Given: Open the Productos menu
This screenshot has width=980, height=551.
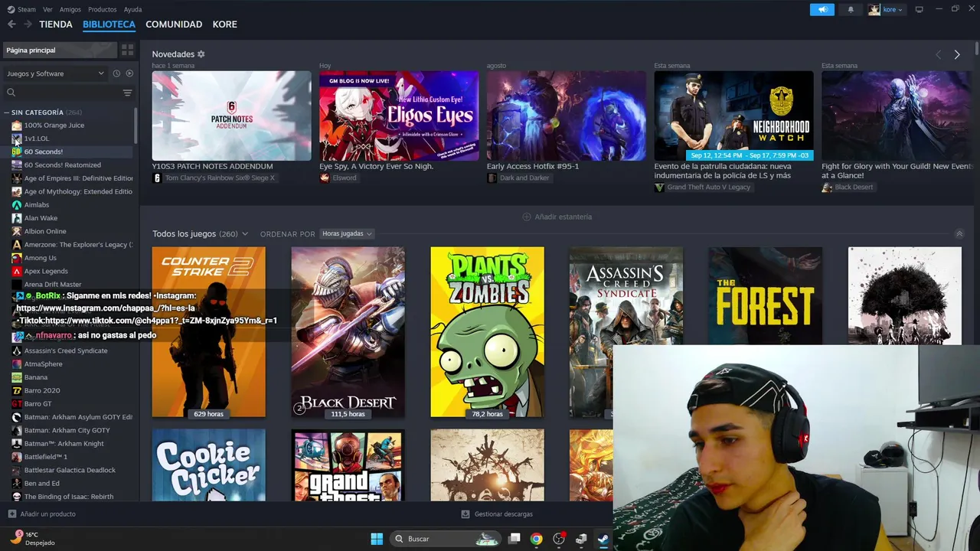Looking at the screenshot, I should click(103, 9).
